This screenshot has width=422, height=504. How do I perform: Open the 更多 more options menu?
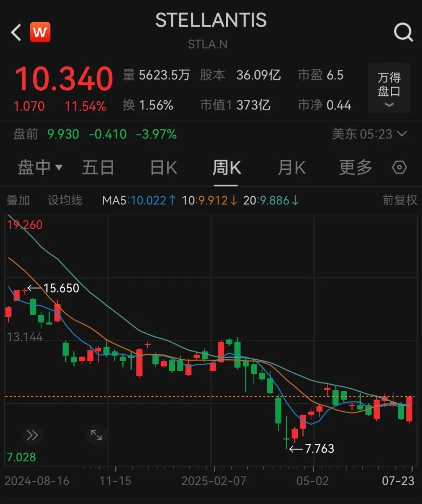tap(355, 167)
